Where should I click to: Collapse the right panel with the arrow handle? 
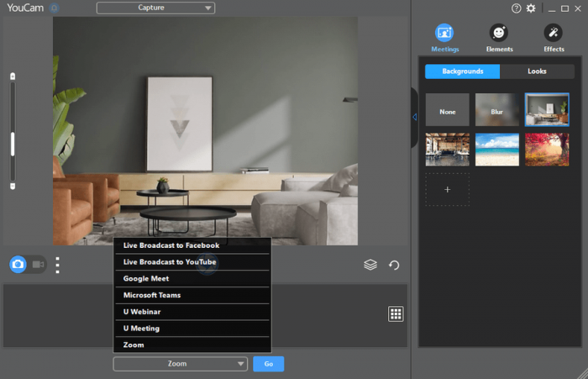tap(414, 117)
